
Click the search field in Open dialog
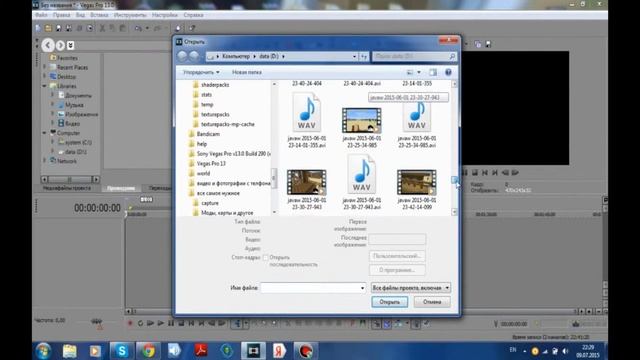[414, 56]
